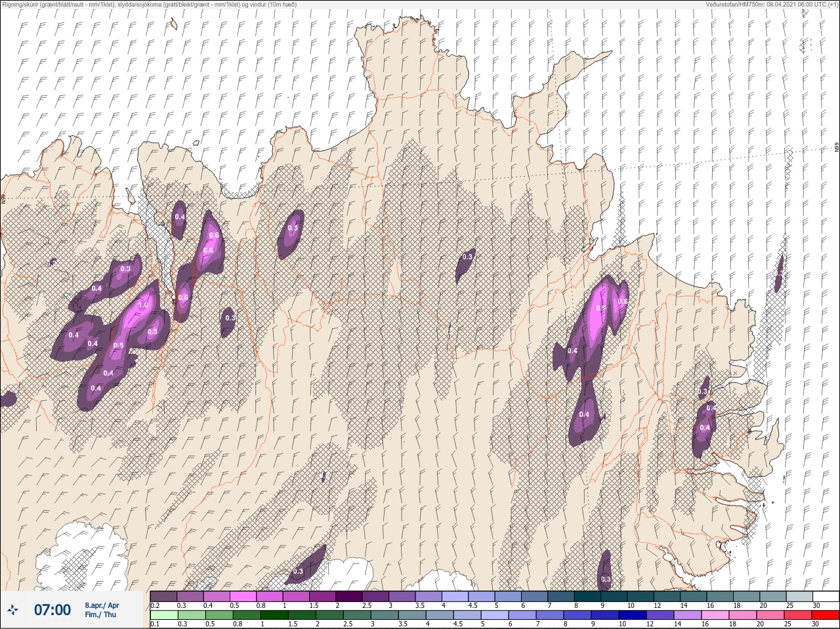Pick the pale green swatch after 0.1 lower row
This screenshot has width=840, height=629.
(163, 615)
